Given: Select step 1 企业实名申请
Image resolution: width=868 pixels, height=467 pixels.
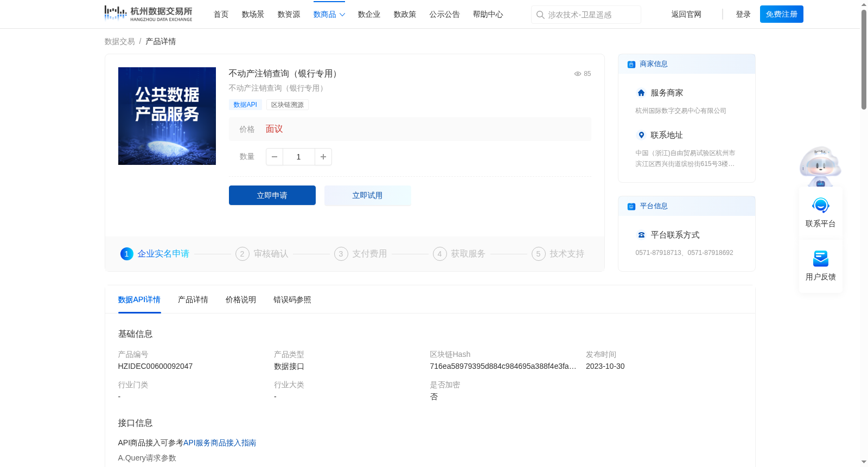Looking at the screenshot, I should [155, 254].
